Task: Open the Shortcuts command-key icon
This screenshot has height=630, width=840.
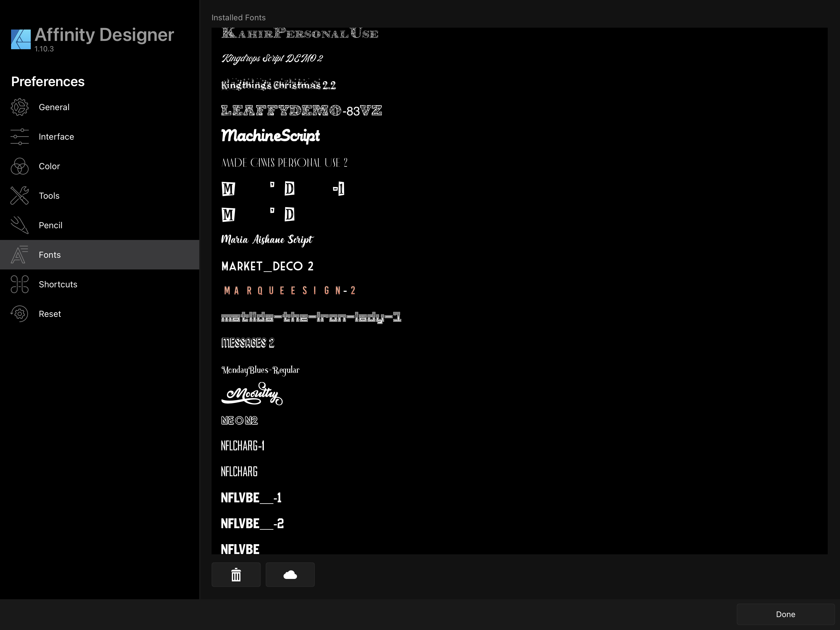Action: point(20,284)
